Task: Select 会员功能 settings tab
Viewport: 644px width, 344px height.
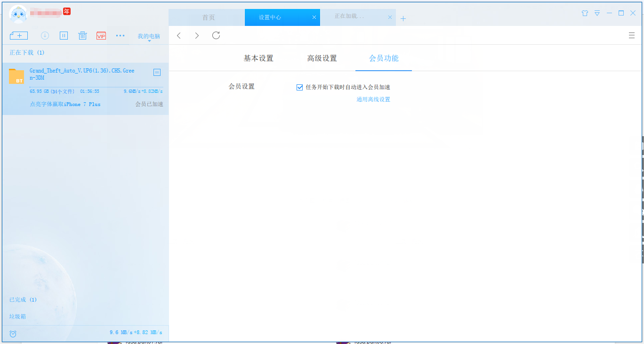Action: 384,58
